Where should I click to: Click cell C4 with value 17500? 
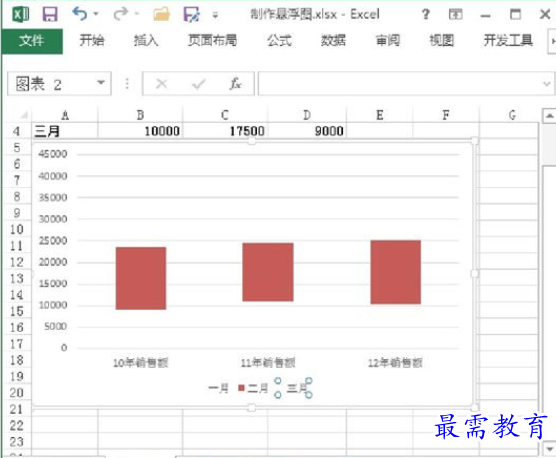click(225, 131)
